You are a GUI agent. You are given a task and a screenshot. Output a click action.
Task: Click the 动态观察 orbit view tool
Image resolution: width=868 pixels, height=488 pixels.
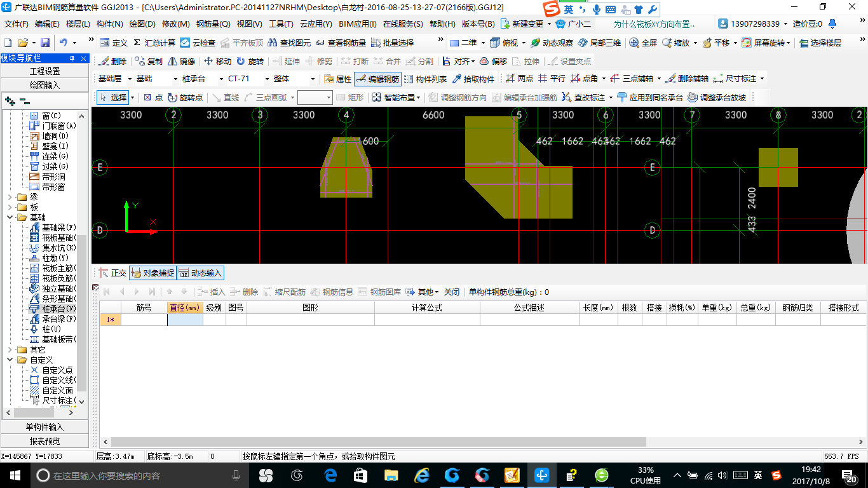552,43
